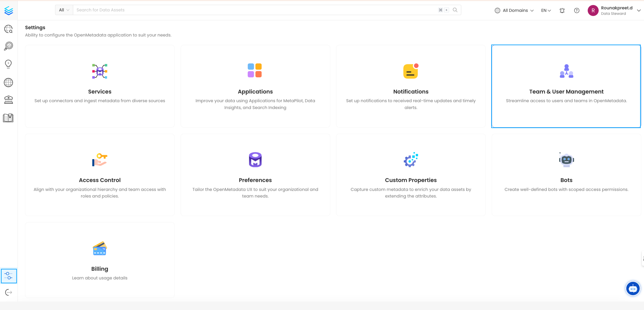Open Domains via the globe sidebar icon

(8, 83)
